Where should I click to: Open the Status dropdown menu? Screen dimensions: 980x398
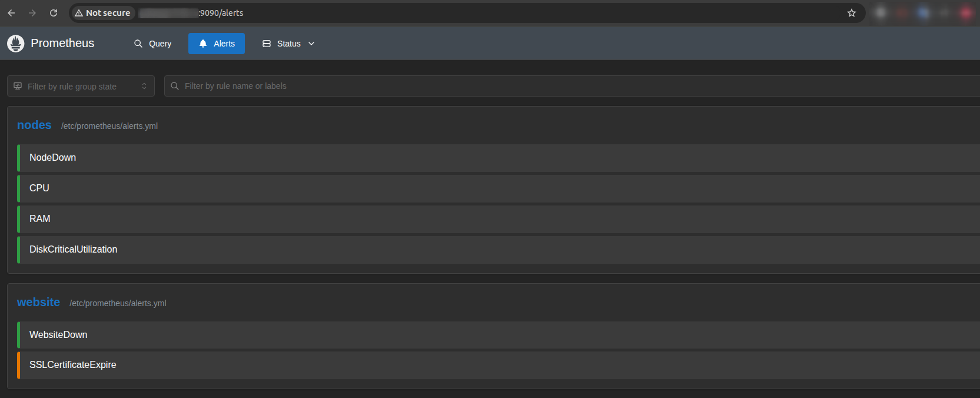288,44
